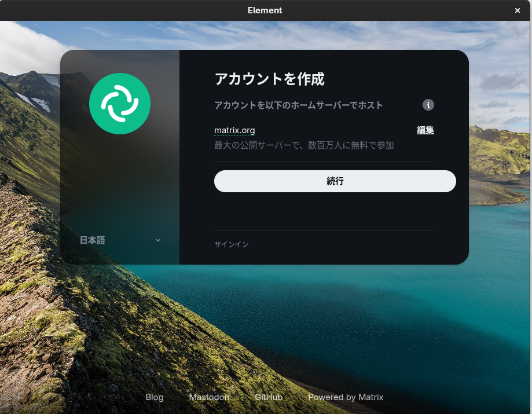Click the green Element logo
The width and height of the screenshot is (532, 414).
point(120,104)
